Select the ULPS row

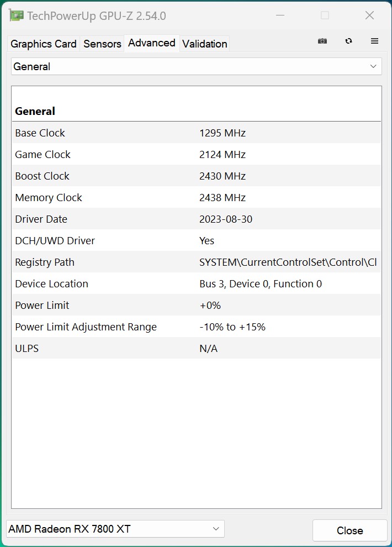(x=196, y=349)
